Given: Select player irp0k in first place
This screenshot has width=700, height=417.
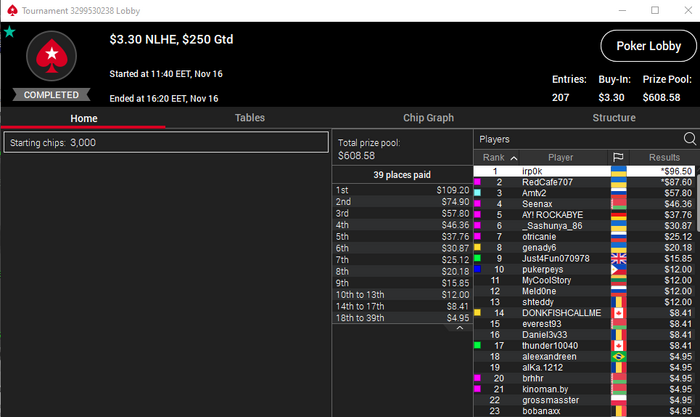Looking at the screenshot, I should point(584,171).
